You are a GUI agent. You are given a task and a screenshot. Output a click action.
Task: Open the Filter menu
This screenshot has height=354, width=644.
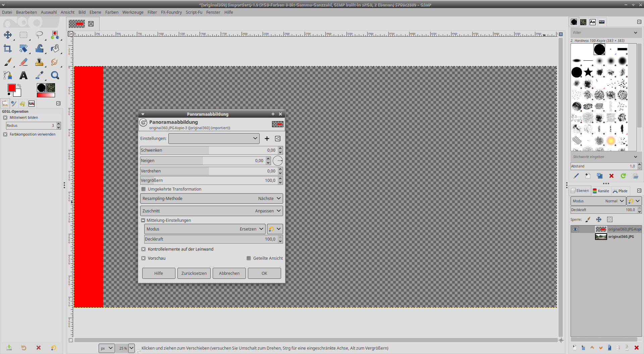point(152,12)
